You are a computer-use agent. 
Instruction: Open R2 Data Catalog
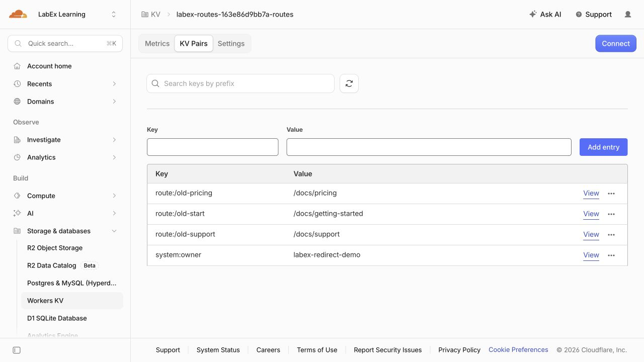coord(52,265)
